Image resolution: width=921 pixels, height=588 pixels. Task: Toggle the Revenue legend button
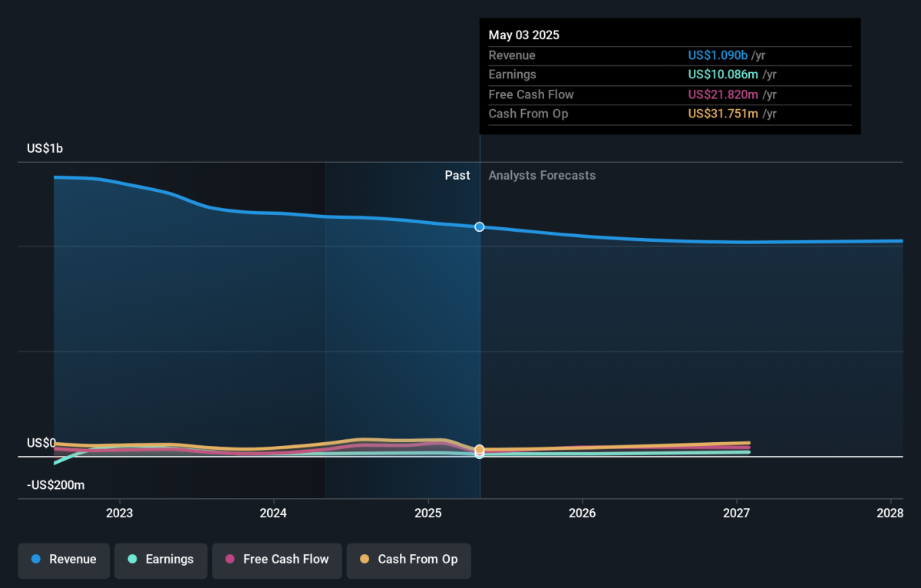click(64, 560)
